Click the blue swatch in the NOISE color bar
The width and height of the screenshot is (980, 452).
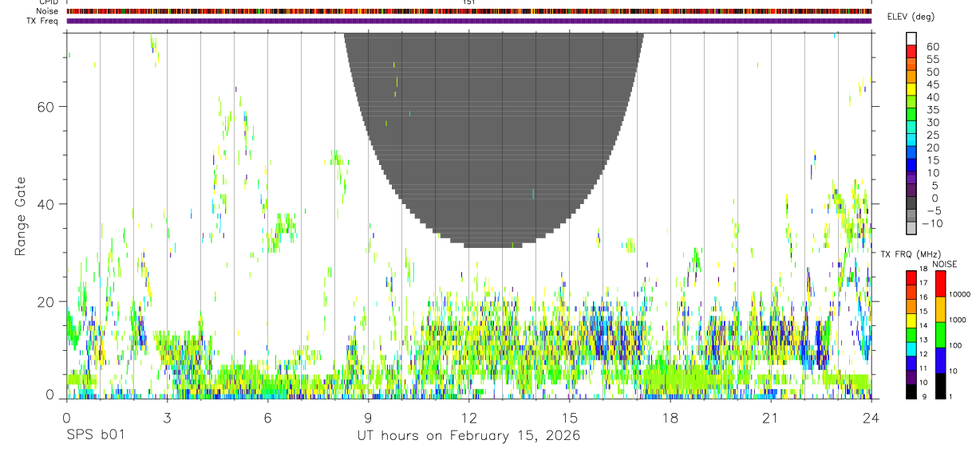(940, 360)
